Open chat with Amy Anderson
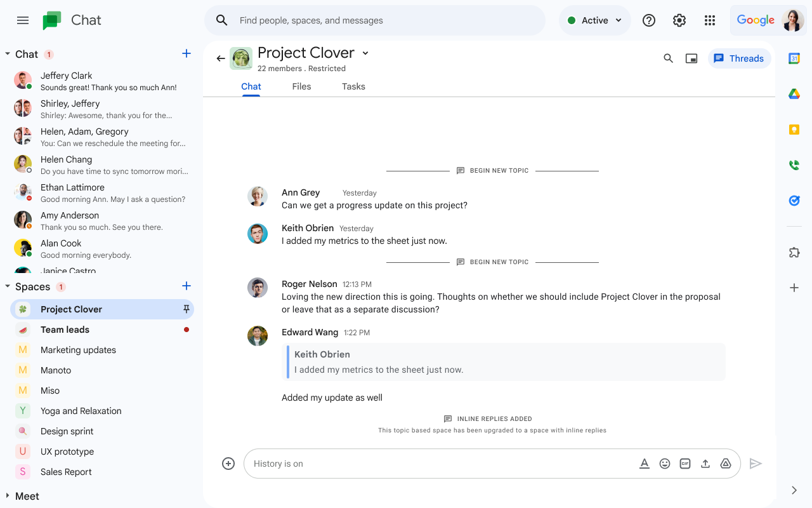The image size is (812, 508). click(101, 221)
